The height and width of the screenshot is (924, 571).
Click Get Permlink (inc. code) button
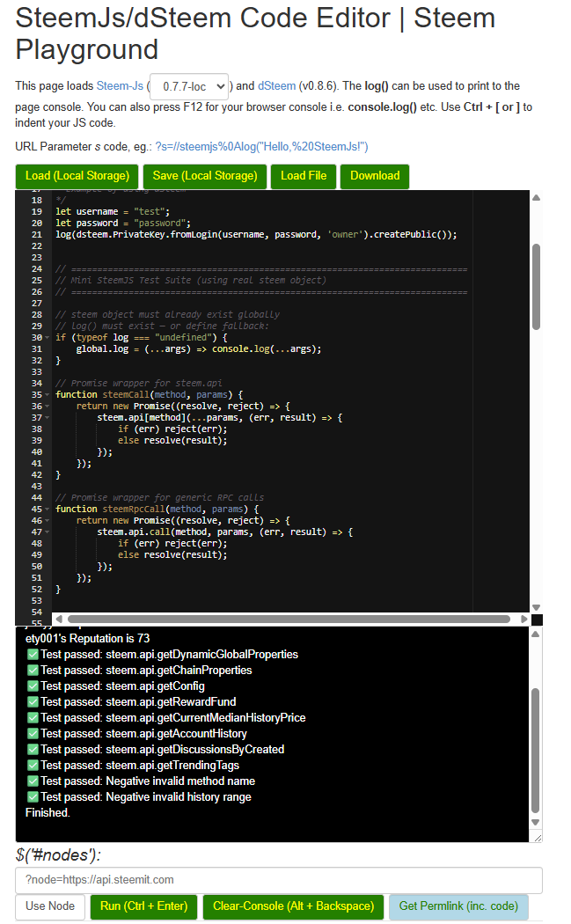coord(458,907)
